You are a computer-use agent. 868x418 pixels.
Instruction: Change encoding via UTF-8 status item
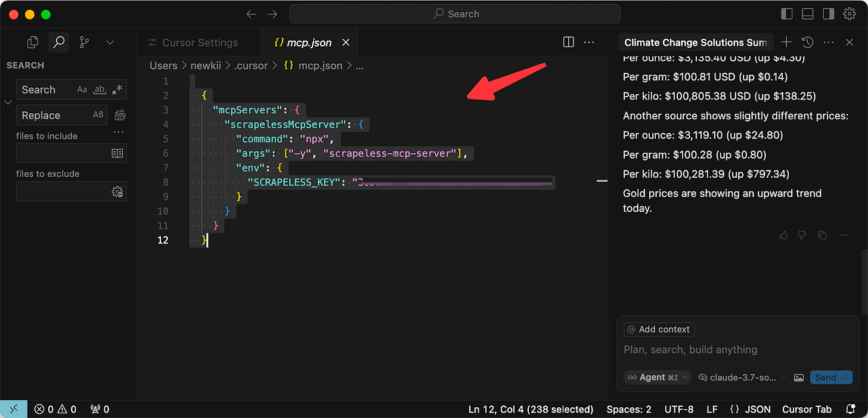[x=678, y=409]
